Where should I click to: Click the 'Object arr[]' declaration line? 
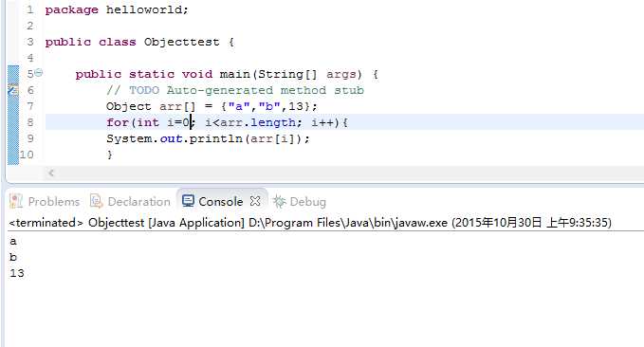(212, 106)
